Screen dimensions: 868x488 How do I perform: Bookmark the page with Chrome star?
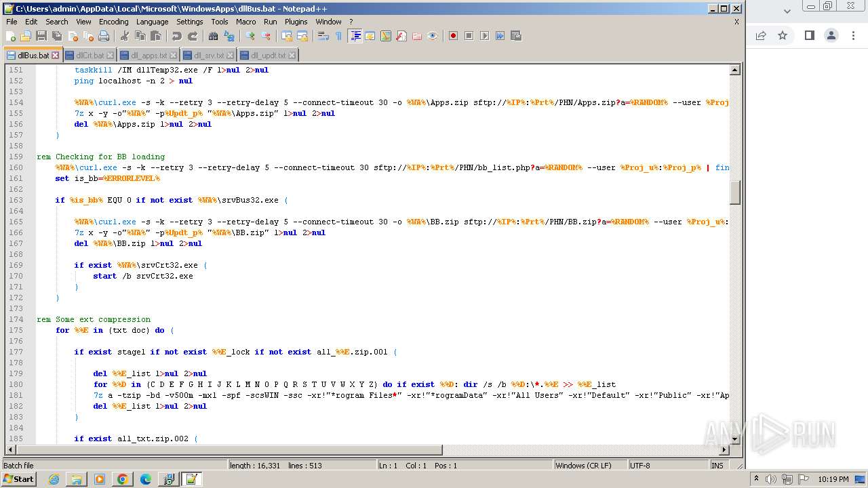pyautogui.click(x=783, y=35)
